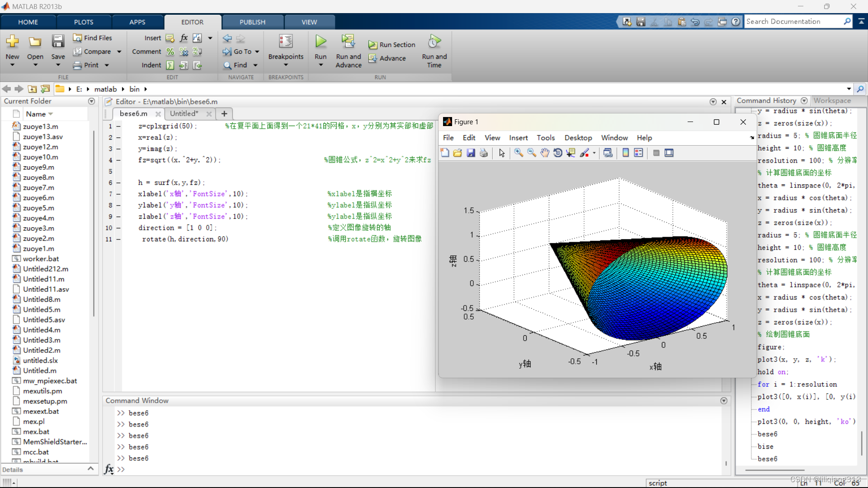Screen dimensions: 868x488
Task: Switch to the PUBLISH ribbon tab
Action: [252, 22]
